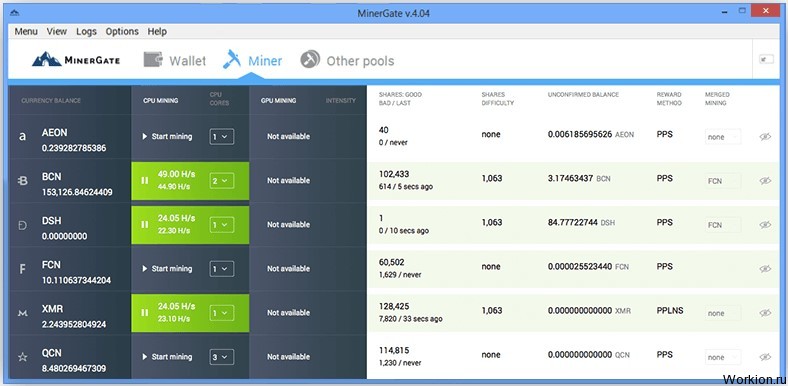Open AEON CPU cores dropdown
The width and height of the screenshot is (788, 386).
[x=222, y=136]
